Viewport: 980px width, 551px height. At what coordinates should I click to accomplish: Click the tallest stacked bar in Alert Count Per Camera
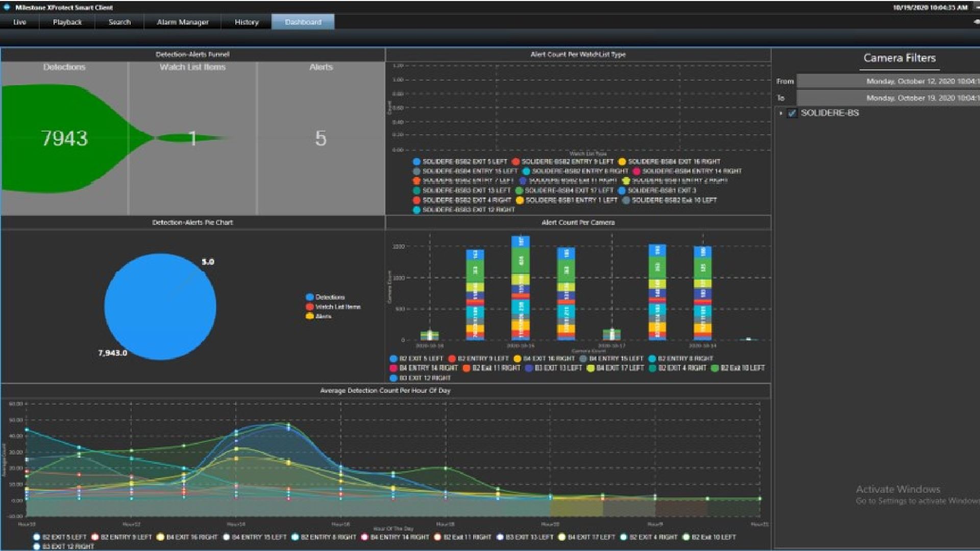[x=520, y=288]
